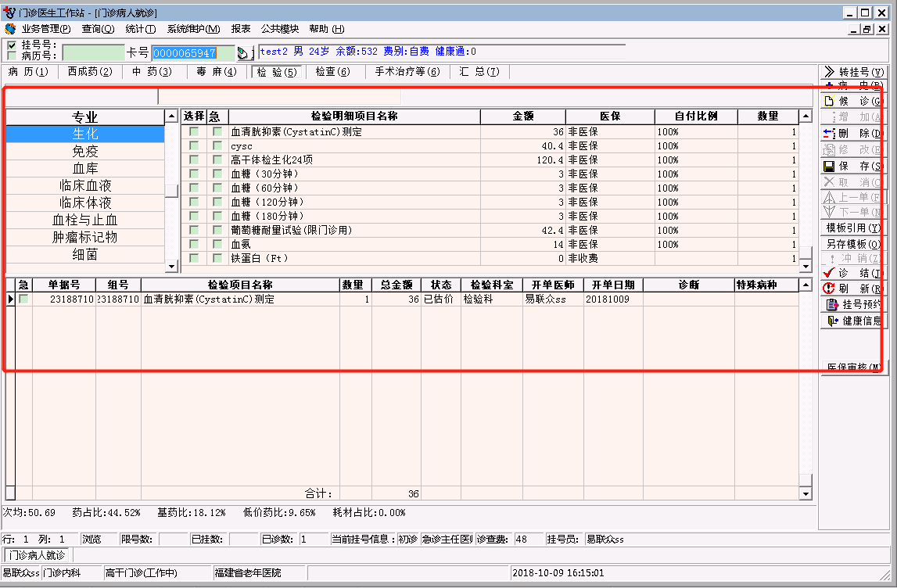Screen dimensions: 897x588
Task: Select 血栓与止血 in 专业 list
Action: pos(85,220)
